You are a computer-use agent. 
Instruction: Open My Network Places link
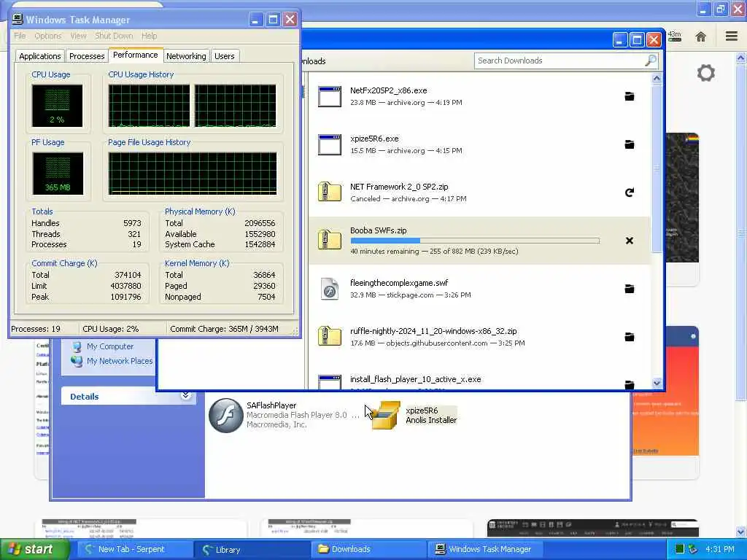[120, 361]
